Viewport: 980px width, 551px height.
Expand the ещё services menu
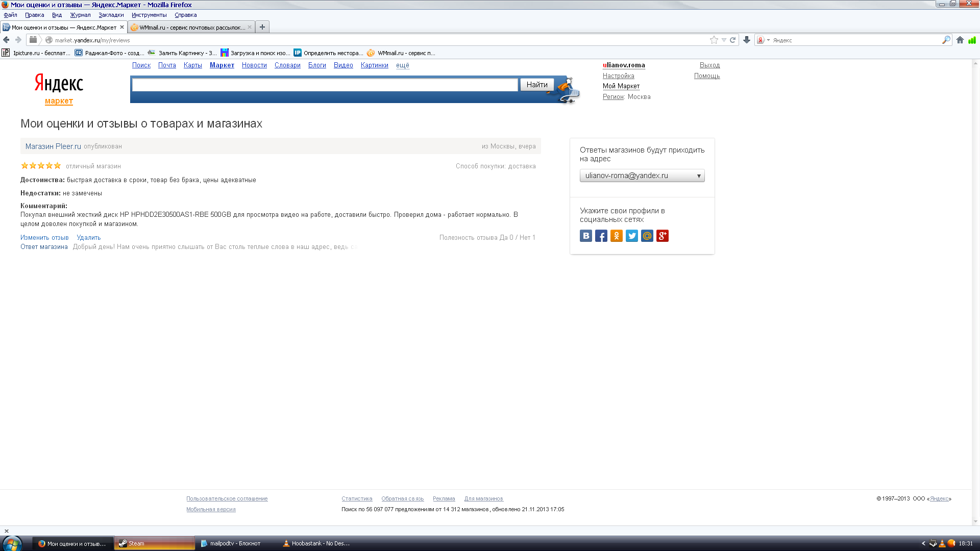tap(403, 65)
